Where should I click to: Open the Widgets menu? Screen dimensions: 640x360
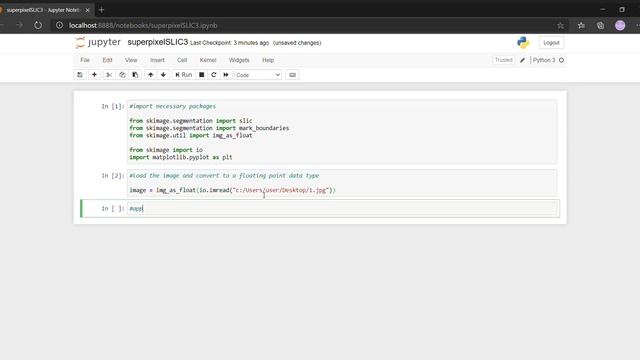[x=239, y=60]
